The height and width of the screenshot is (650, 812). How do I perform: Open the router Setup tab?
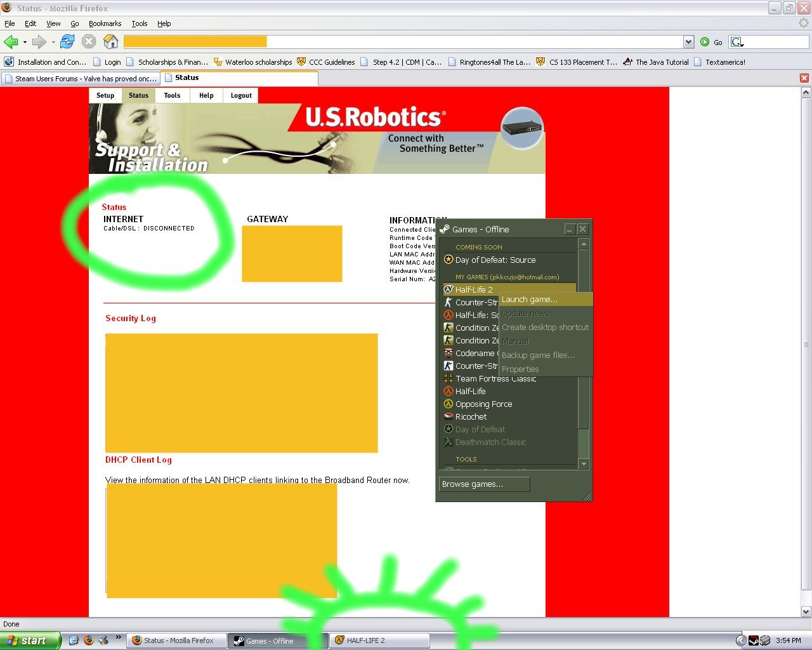[105, 95]
